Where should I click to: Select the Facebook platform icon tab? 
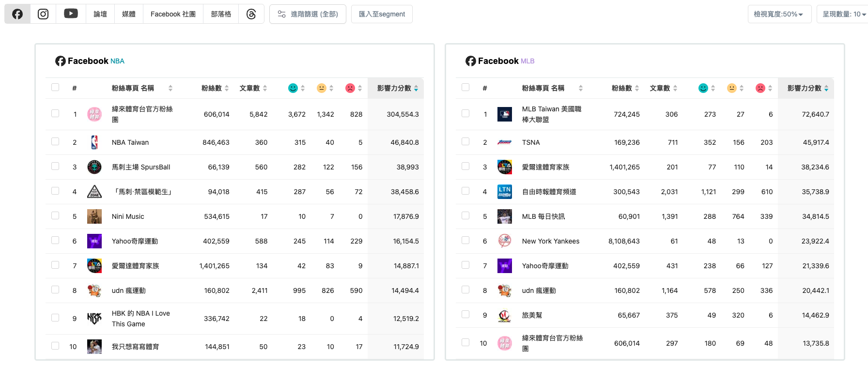click(x=17, y=14)
